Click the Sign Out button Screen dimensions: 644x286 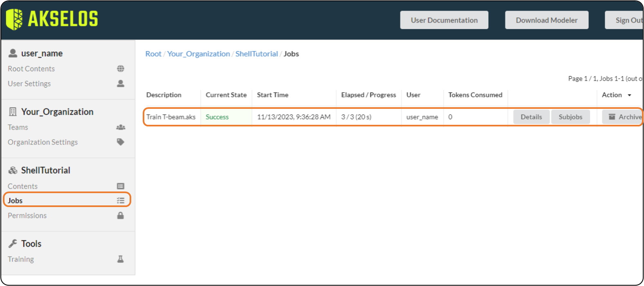[624, 20]
